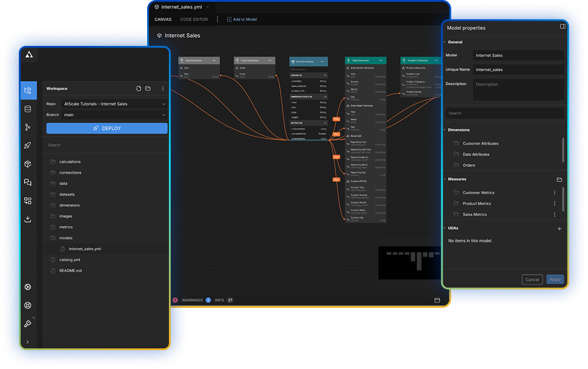Open the settings gear near bottom of sidebar

[28, 287]
